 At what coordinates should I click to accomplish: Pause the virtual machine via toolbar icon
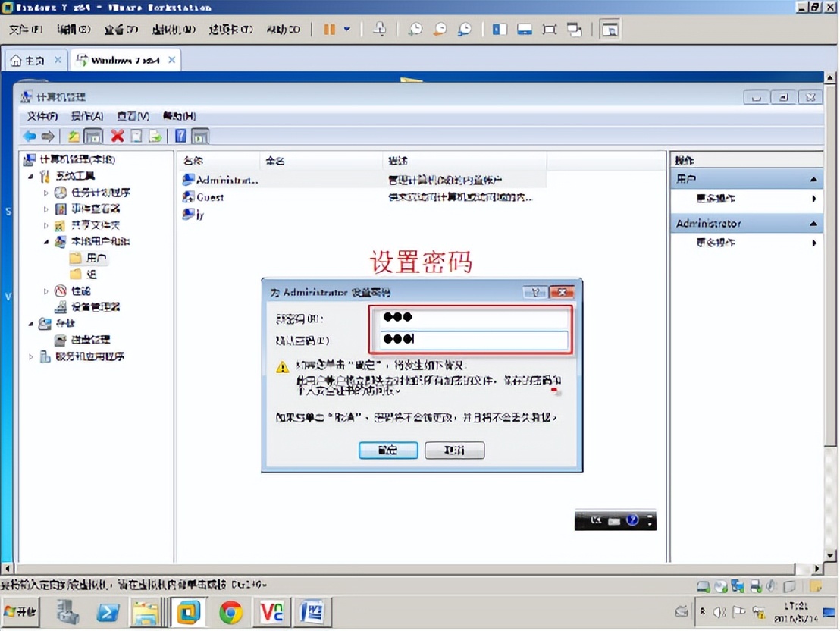(330, 29)
